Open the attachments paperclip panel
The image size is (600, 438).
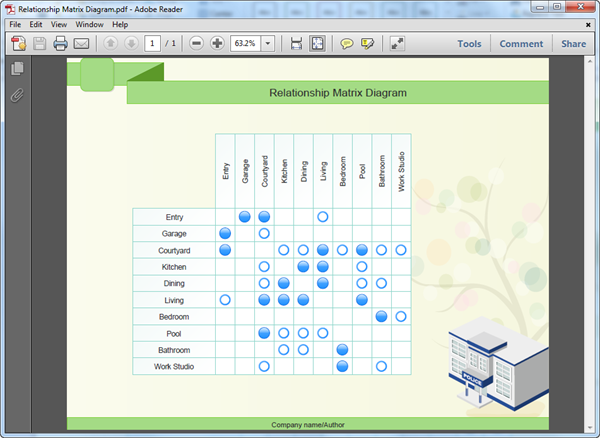point(17,96)
